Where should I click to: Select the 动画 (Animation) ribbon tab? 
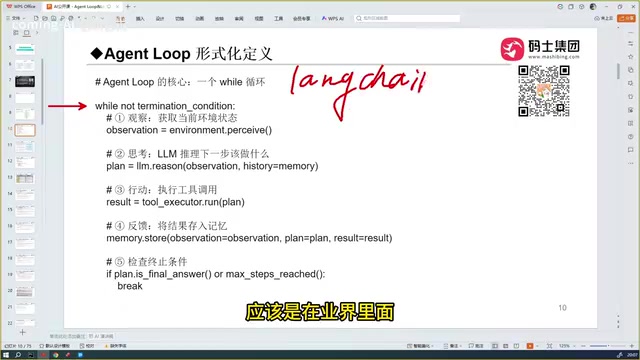(x=200, y=19)
